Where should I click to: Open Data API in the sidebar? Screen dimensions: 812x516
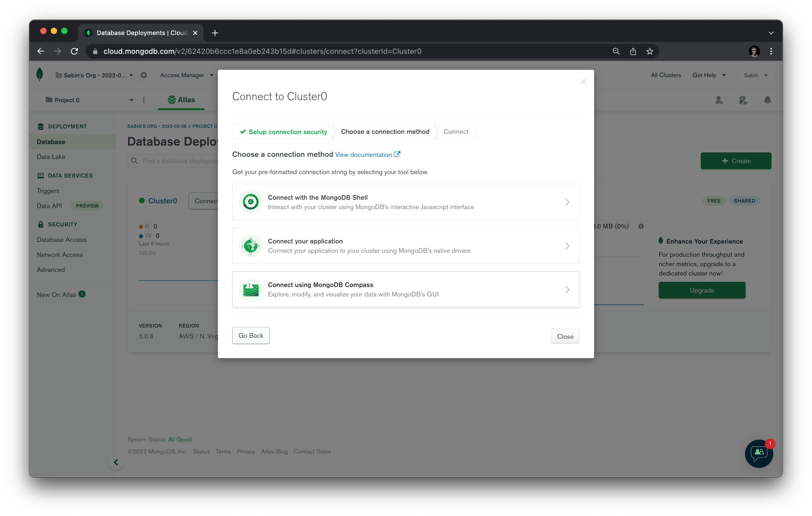pos(49,206)
